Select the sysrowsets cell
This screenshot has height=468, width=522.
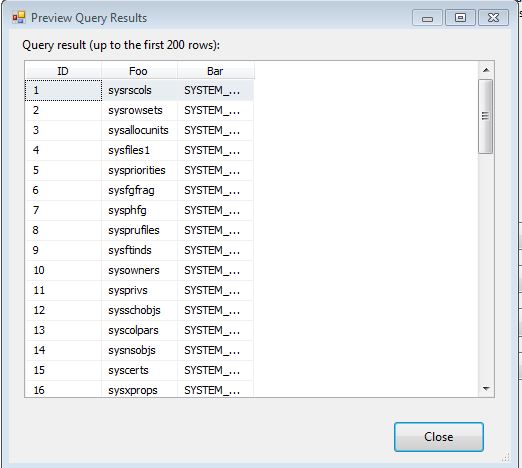click(x=139, y=110)
